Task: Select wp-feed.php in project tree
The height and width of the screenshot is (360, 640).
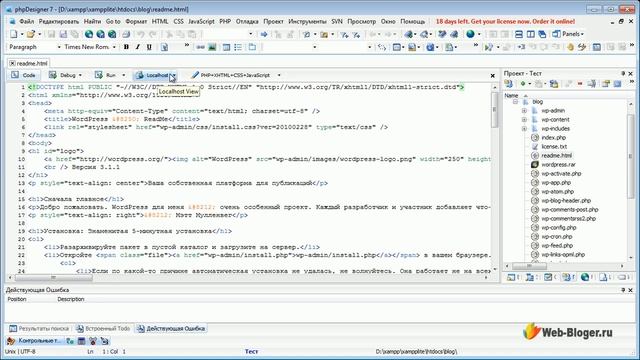Action: (557, 245)
